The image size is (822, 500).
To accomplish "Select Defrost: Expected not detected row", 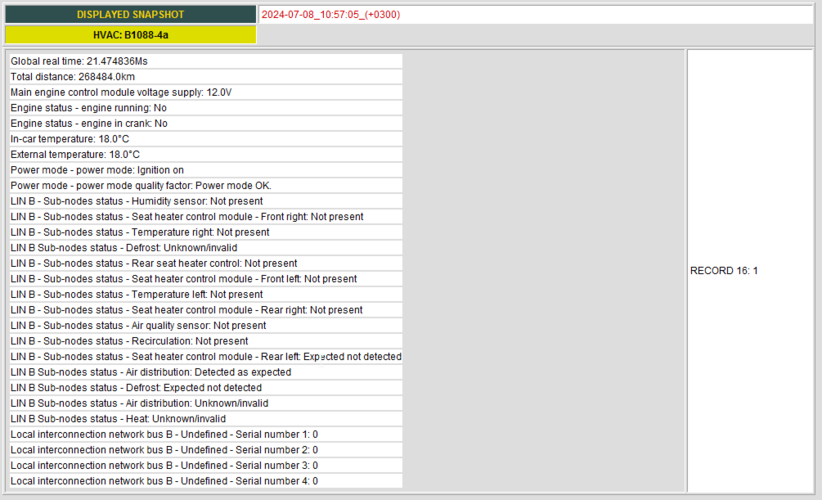I will point(206,388).
